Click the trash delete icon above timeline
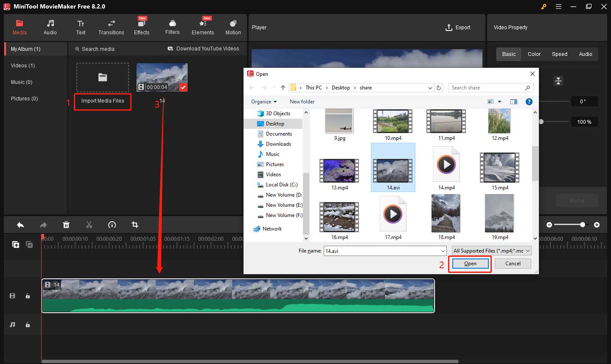 pos(66,225)
